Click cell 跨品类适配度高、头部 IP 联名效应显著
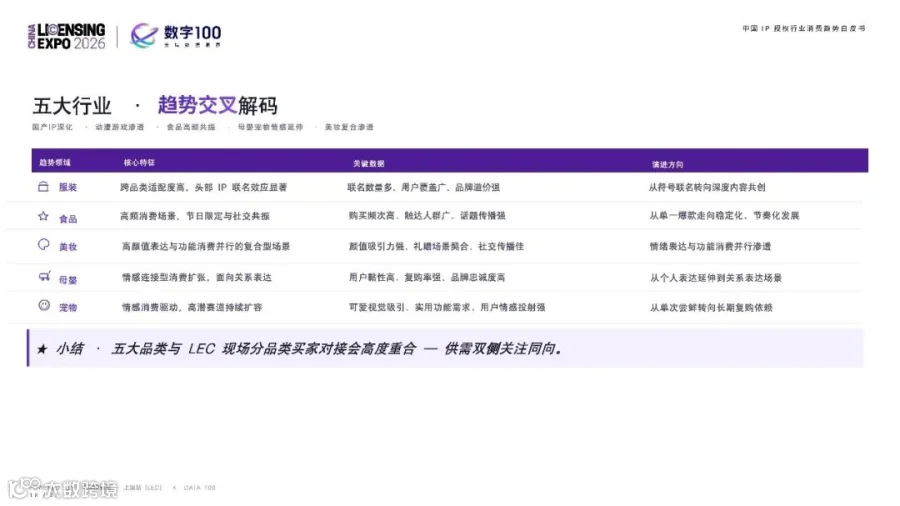Viewport: 900px width, 506px height. 204,188
